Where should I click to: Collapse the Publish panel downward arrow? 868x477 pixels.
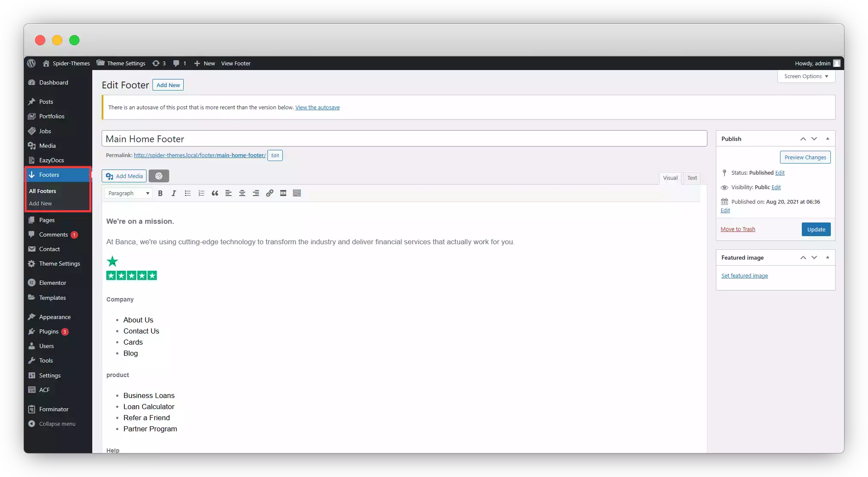pyautogui.click(x=814, y=138)
